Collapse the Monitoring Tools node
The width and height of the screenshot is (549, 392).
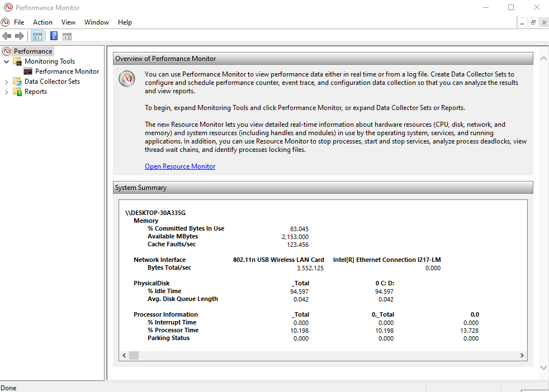click(x=6, y=61)
